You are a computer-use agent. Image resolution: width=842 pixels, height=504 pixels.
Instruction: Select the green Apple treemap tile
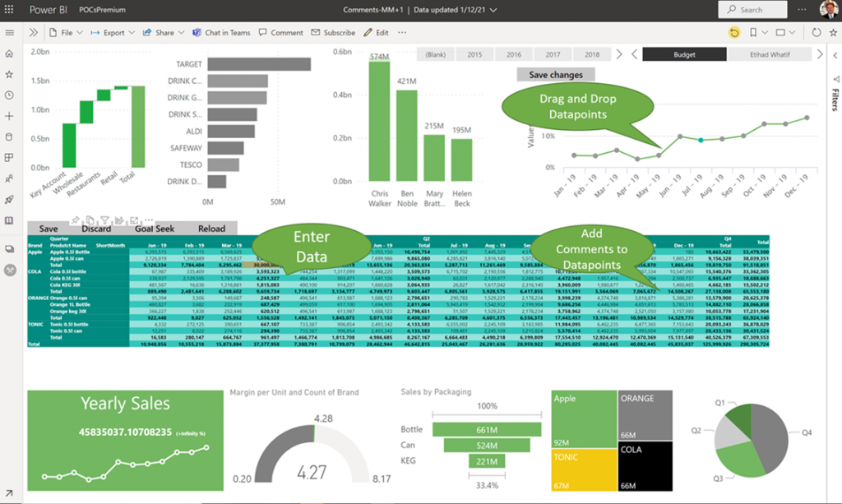click(x=585, y=419)
